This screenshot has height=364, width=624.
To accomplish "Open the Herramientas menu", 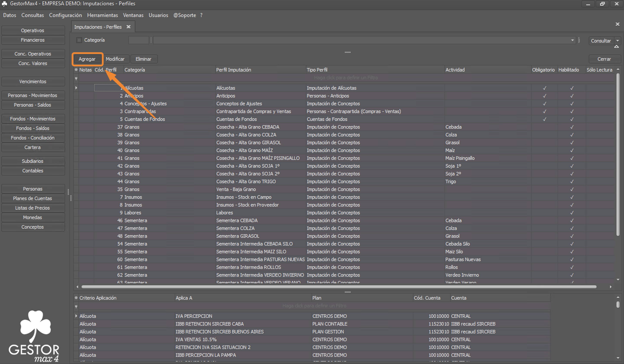I will [x=102, y=15].
